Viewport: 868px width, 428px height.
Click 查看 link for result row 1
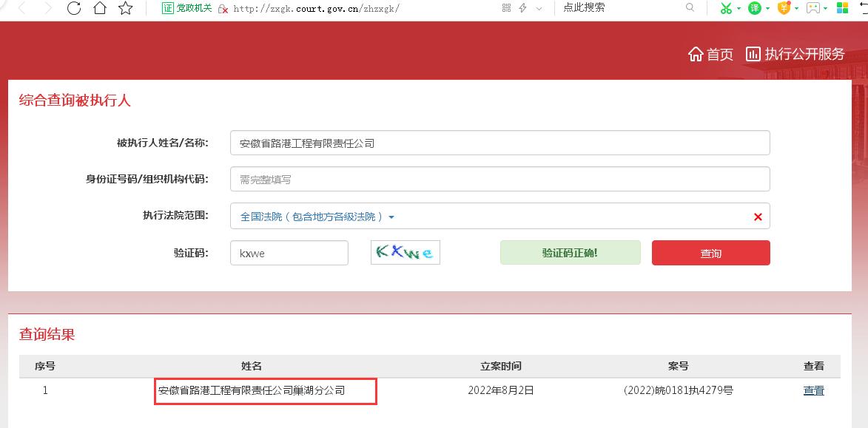click(x=813, y=390)
